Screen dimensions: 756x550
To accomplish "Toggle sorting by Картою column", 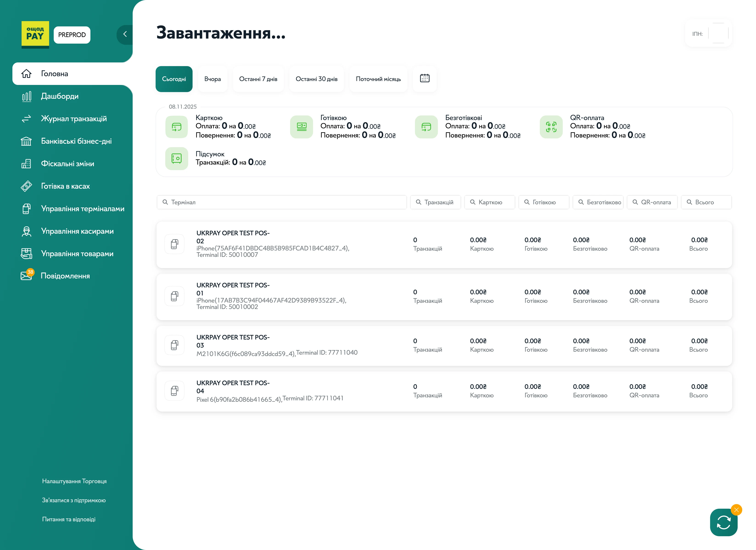I will (489, 202).
